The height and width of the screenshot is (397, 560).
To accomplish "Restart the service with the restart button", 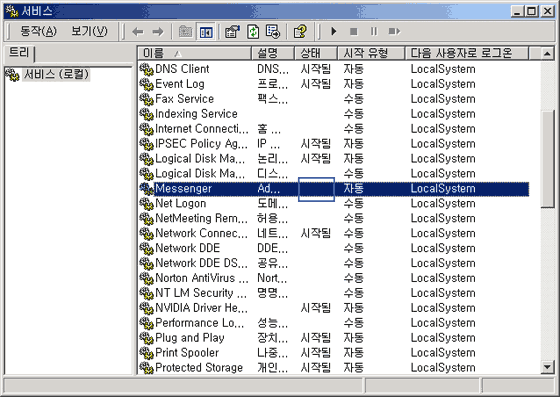I will coord(394,32).
